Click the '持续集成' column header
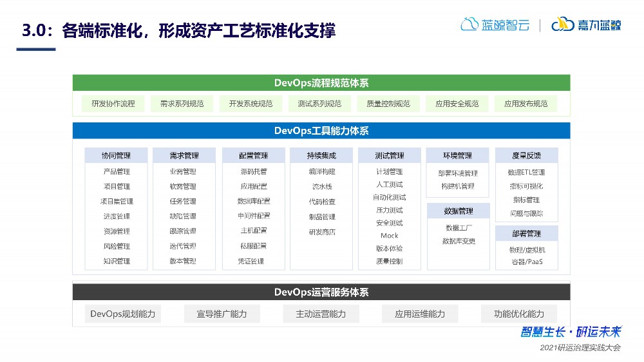Viewport: 644px width, 362px height. tap(321, 155)
